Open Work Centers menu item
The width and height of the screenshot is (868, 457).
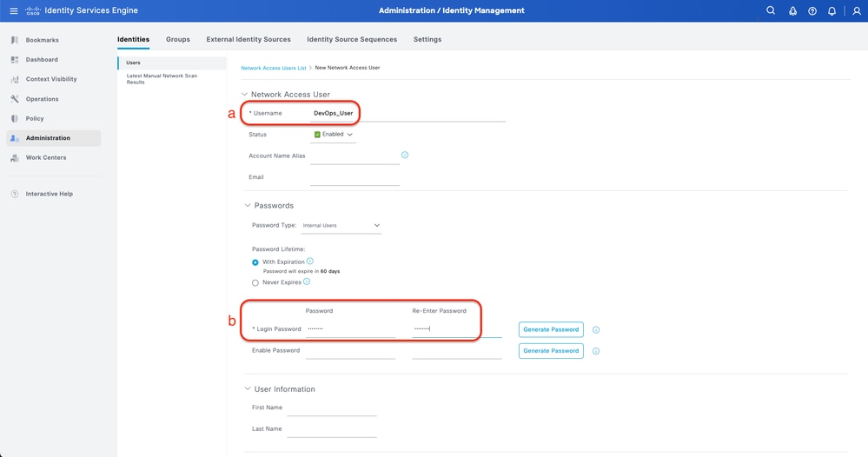46,157
